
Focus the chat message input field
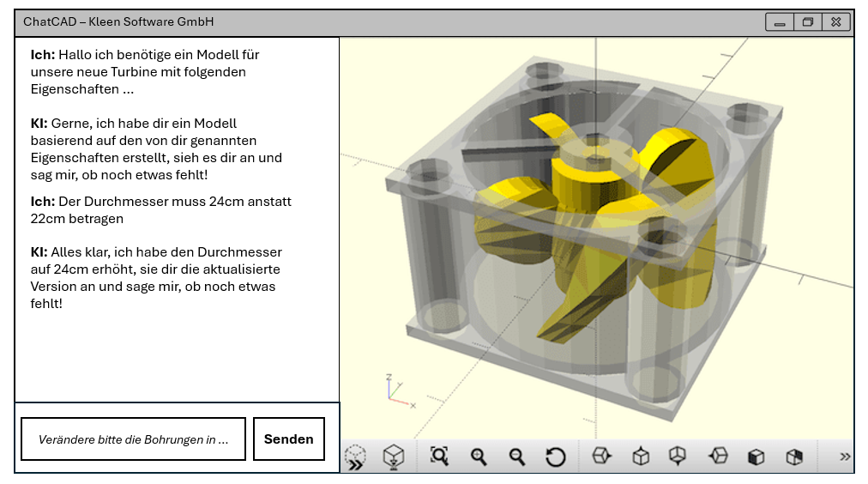pos(133,439)
